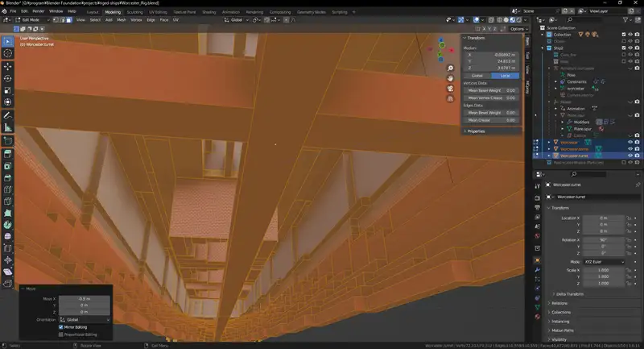Adjust vertices Mean Bevel Weight slider

click(x=491, y=90)
